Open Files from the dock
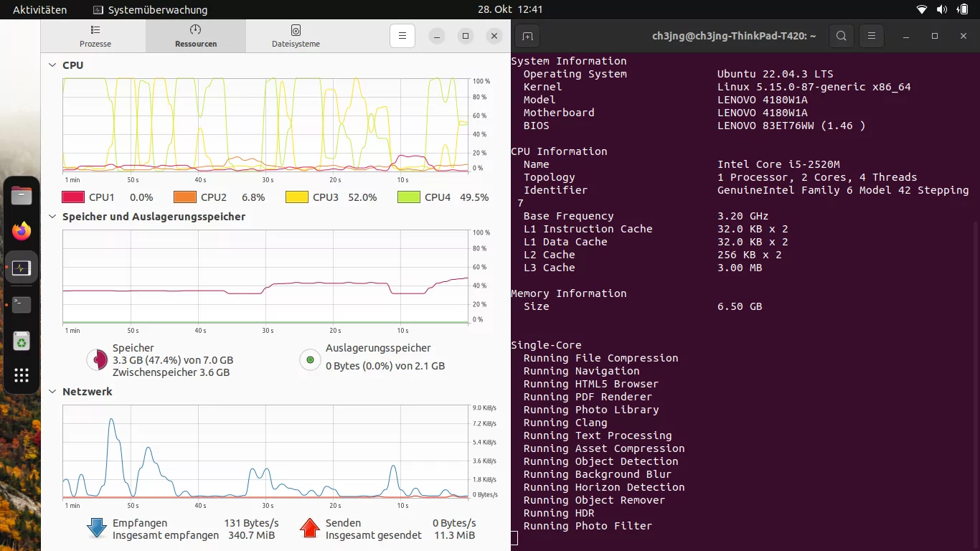The height and width of the screenshot is (551, 980). [x=22, y=196]
